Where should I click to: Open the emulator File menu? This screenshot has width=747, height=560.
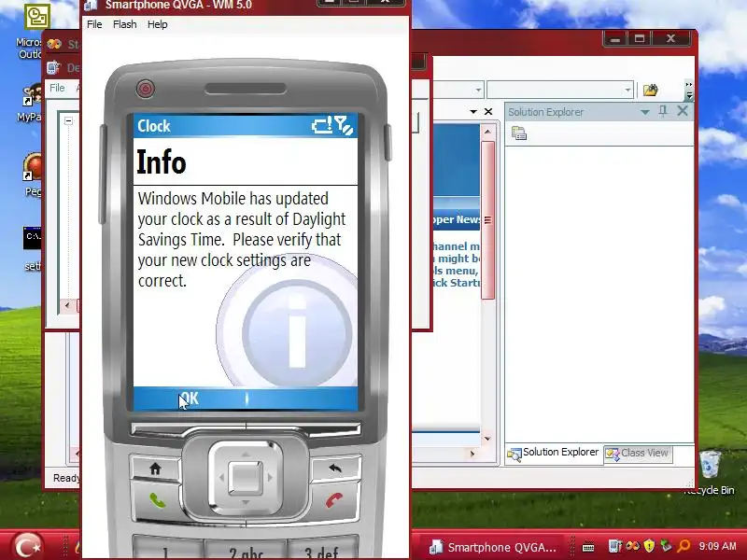coord(94,24)
